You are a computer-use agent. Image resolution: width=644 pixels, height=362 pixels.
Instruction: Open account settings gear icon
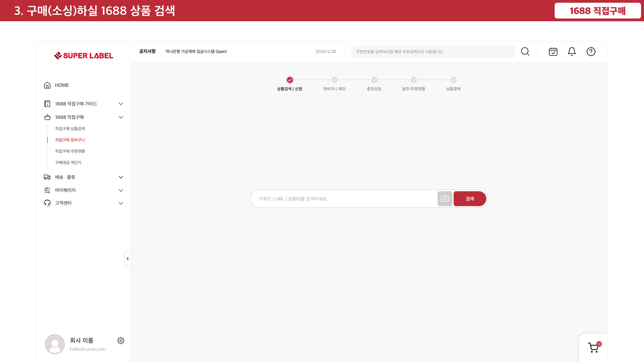click(121, 340)
